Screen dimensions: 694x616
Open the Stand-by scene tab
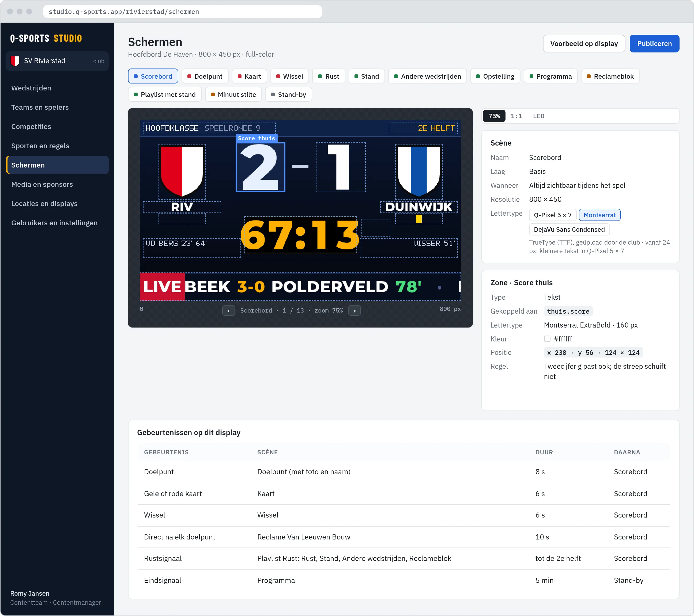point(288,95)
